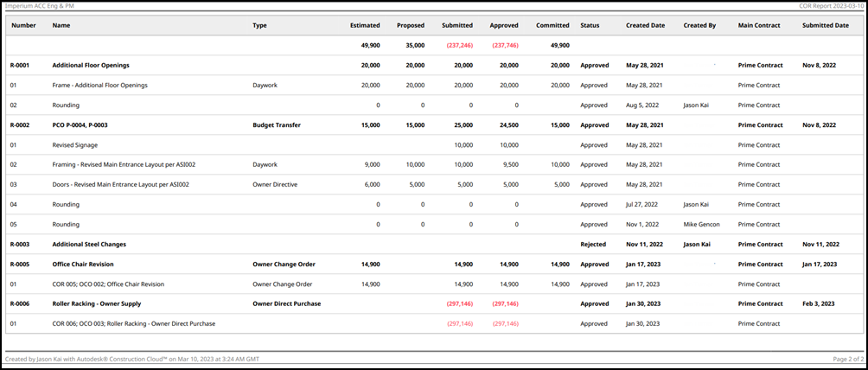The height and width of the screenshot is (370, 868).
Task: Select Framing - Revised Main Entrance Layout row
Action: point(124,165)
